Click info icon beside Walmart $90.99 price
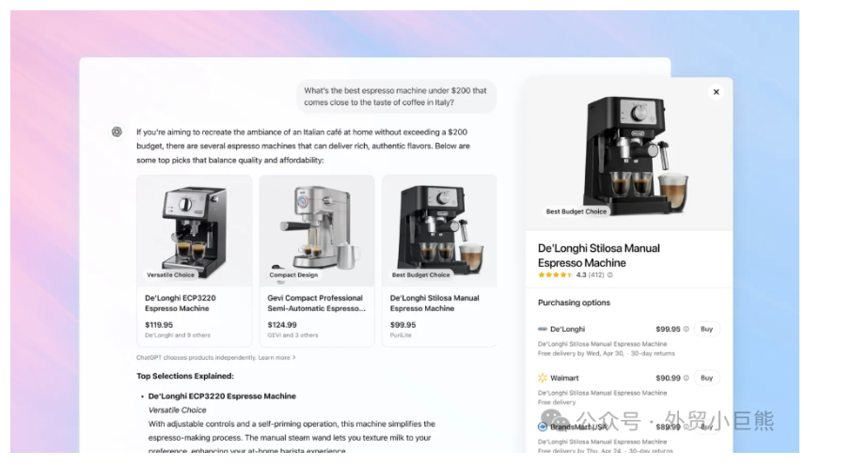This screenshot has height=466, width=868. pos(686,378)
